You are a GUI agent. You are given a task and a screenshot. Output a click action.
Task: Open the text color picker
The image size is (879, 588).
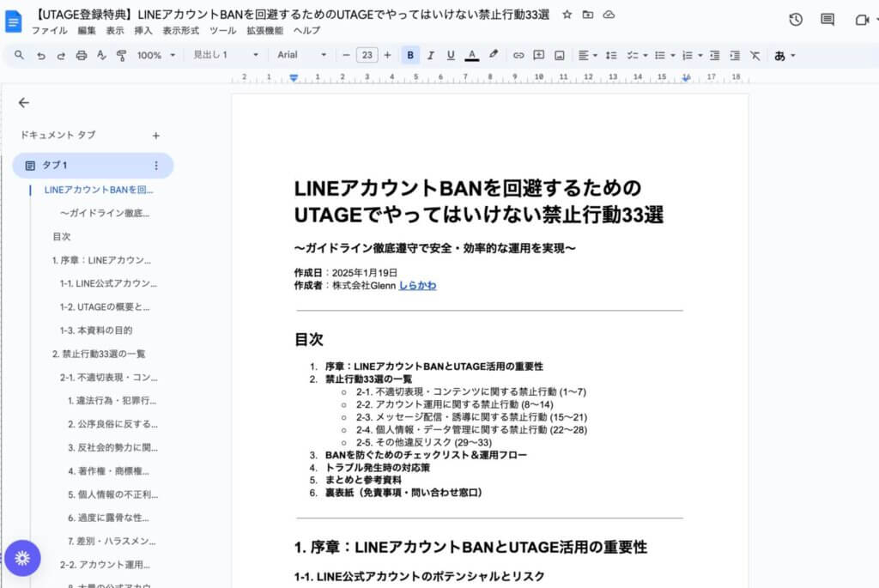click(471, 55)
